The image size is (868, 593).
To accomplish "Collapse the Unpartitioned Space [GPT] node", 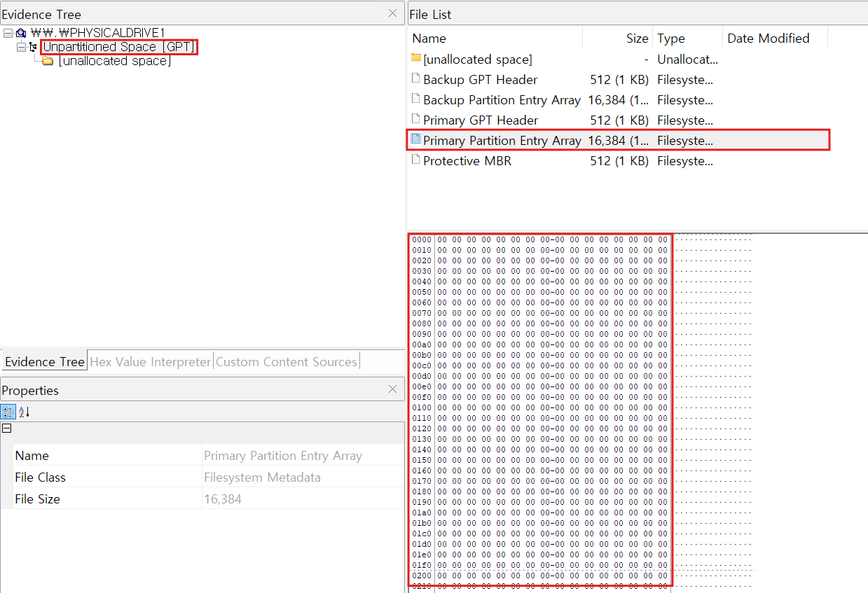I will 21,47.
